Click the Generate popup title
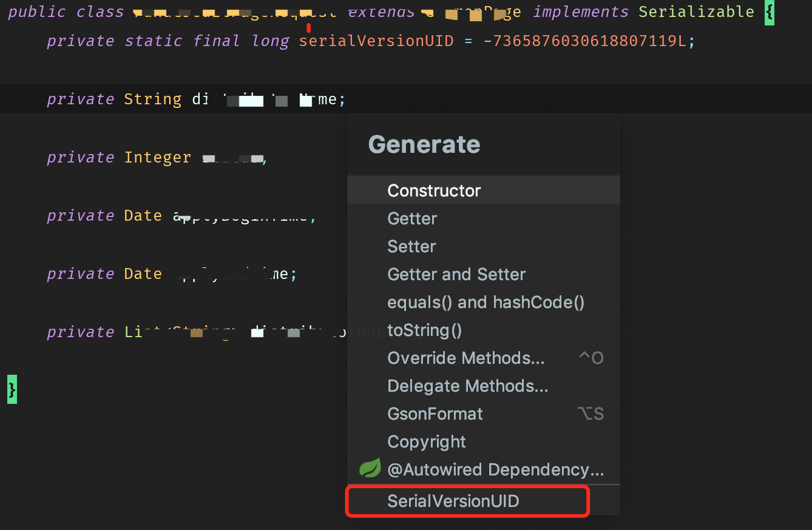 coord(424,144)
